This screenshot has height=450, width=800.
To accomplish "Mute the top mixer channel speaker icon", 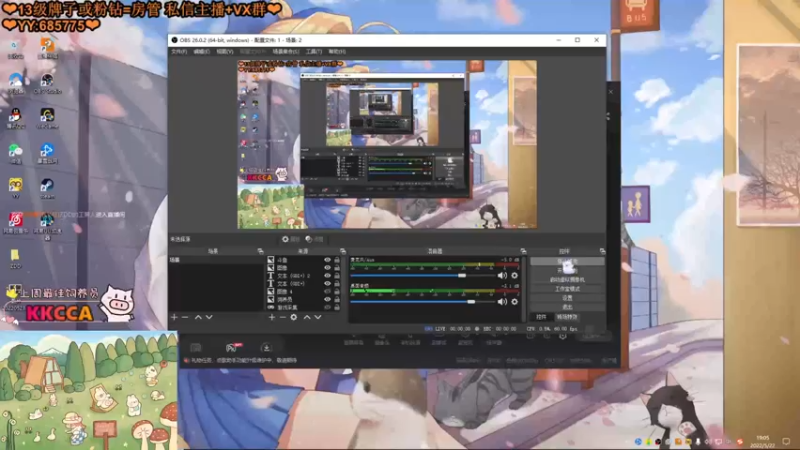I will pyautogui.click(x=502, y=276).
